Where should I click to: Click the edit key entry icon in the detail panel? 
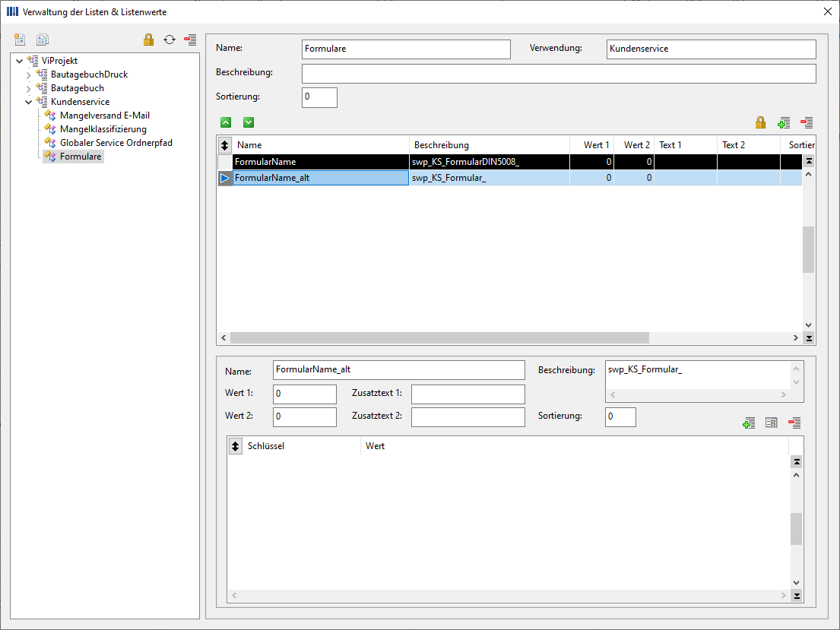(772, 423)
